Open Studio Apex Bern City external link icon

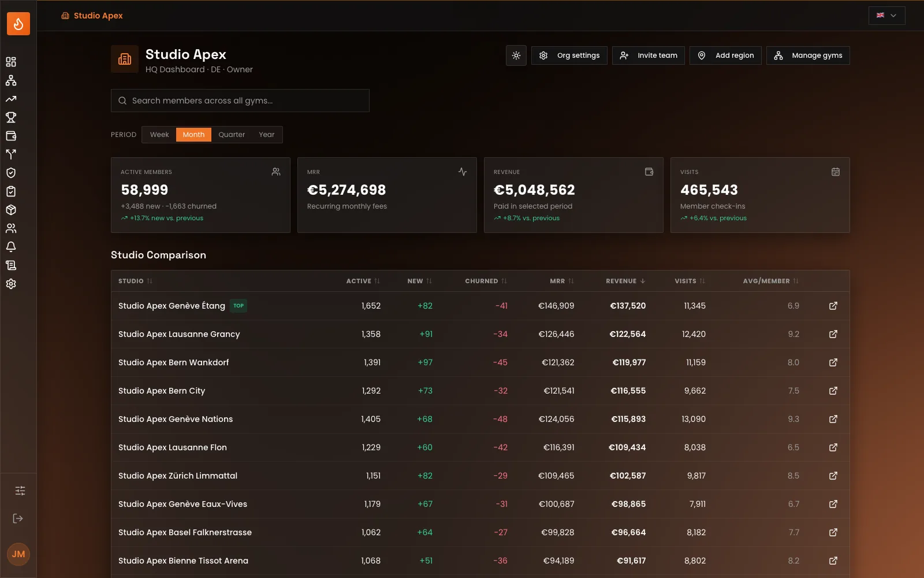pos(833,391)
